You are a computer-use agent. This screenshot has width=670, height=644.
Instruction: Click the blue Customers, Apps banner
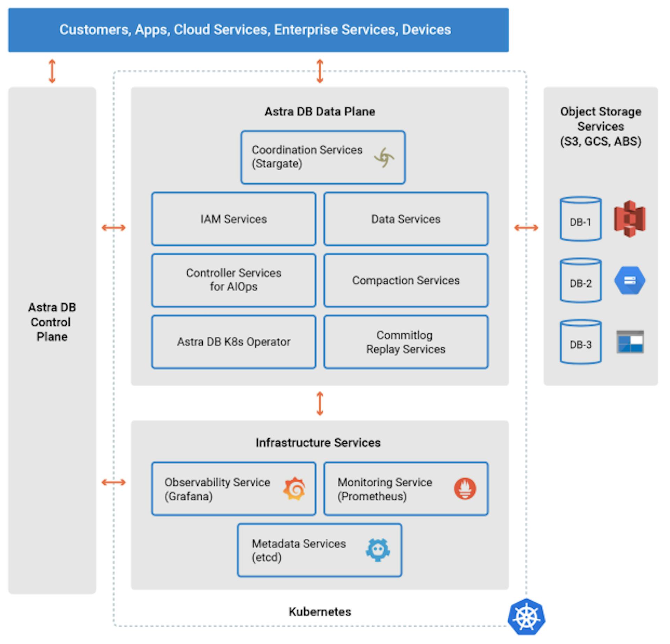258,30
